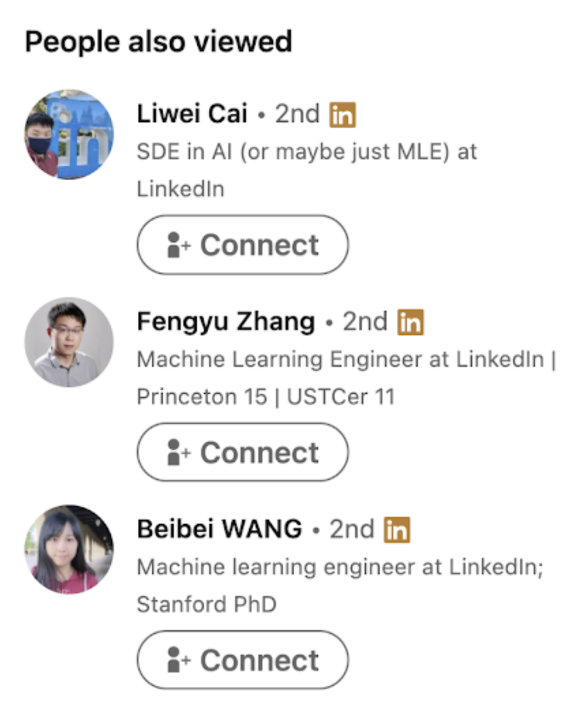Click add-person icon in Beibei WANG's Connect button
This screenshot has width=588, height=701.
tap(178, 660)
